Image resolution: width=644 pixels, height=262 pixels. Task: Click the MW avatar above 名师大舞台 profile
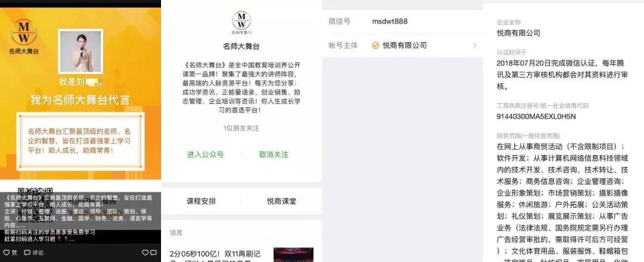(x=241, y=20)
